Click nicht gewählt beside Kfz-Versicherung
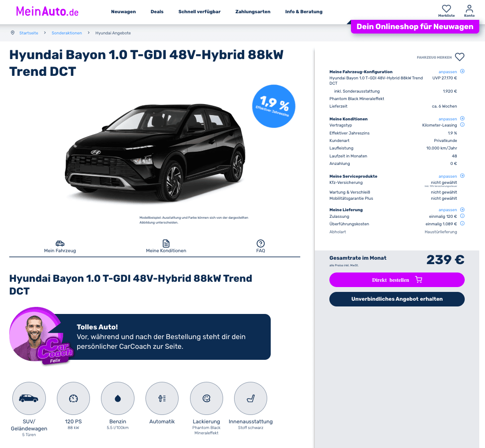The height and width of the screenshot is (448, 485). [444, 183]
